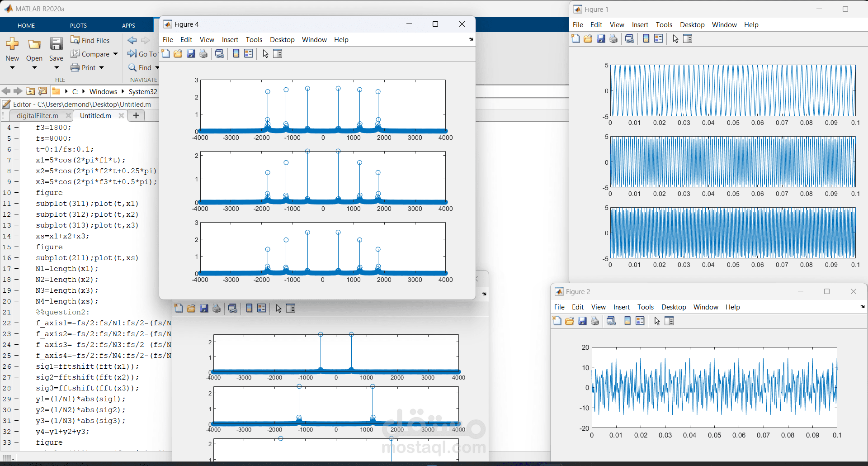Open file icon in Figure 4 toolbar
The width and height of the screenshot is (868, 466).
pos(178,54)
